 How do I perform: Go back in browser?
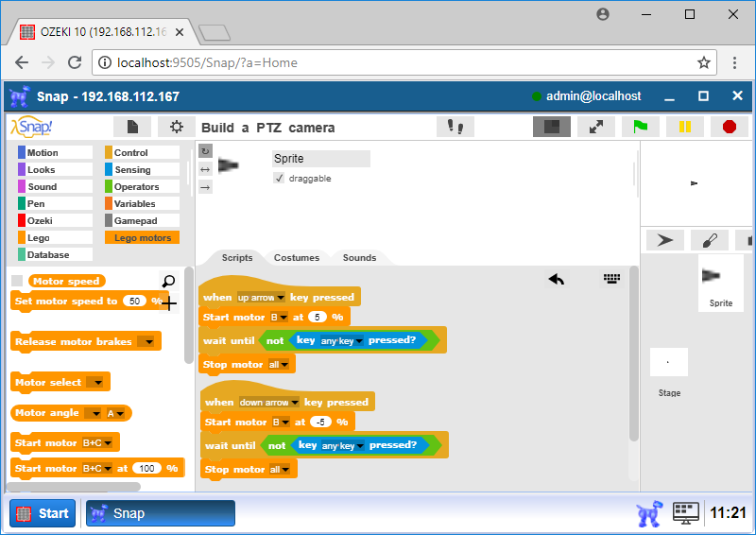[x=22, y=62]
